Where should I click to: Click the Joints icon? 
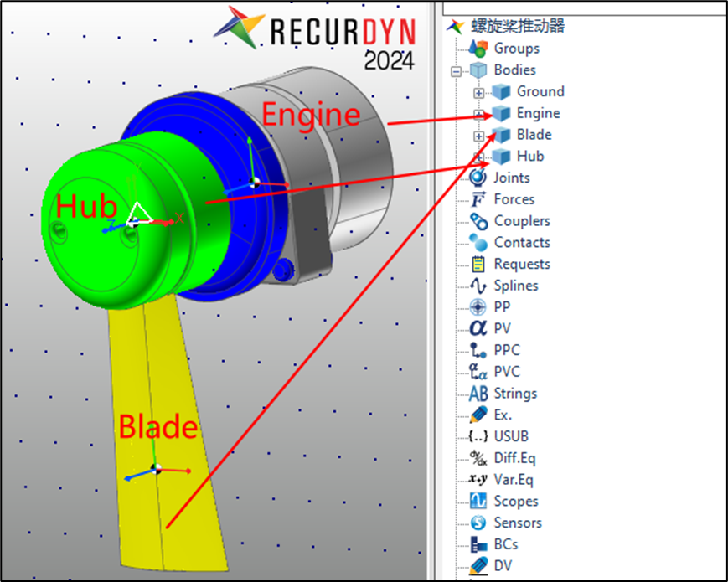(x=478, y=178)
